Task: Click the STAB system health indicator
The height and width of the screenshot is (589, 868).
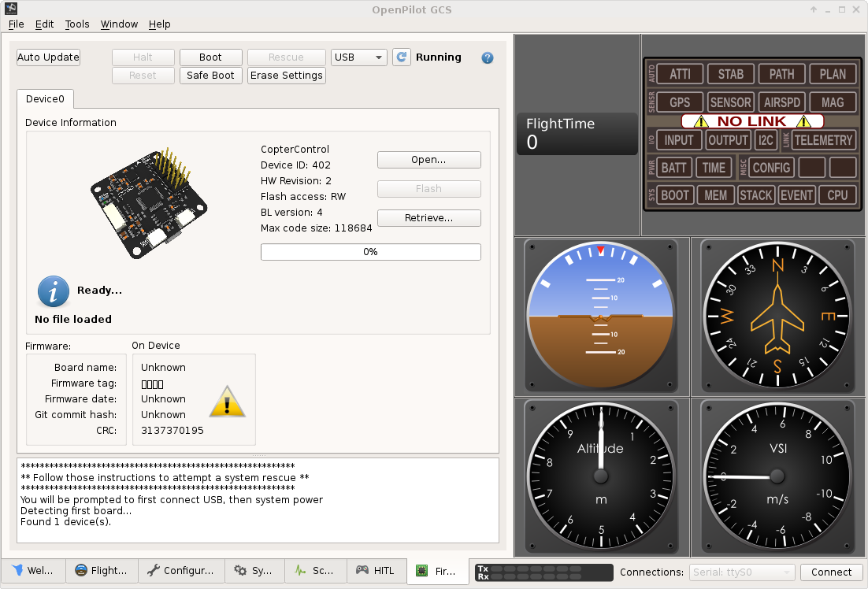Action: [x=731, y=74]
